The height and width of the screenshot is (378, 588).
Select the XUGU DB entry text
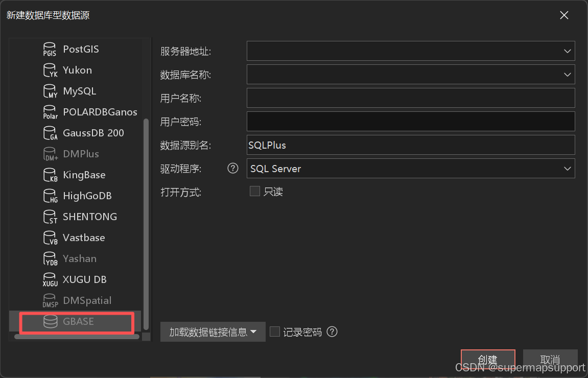pyautogui.click(x=85, y=280)
